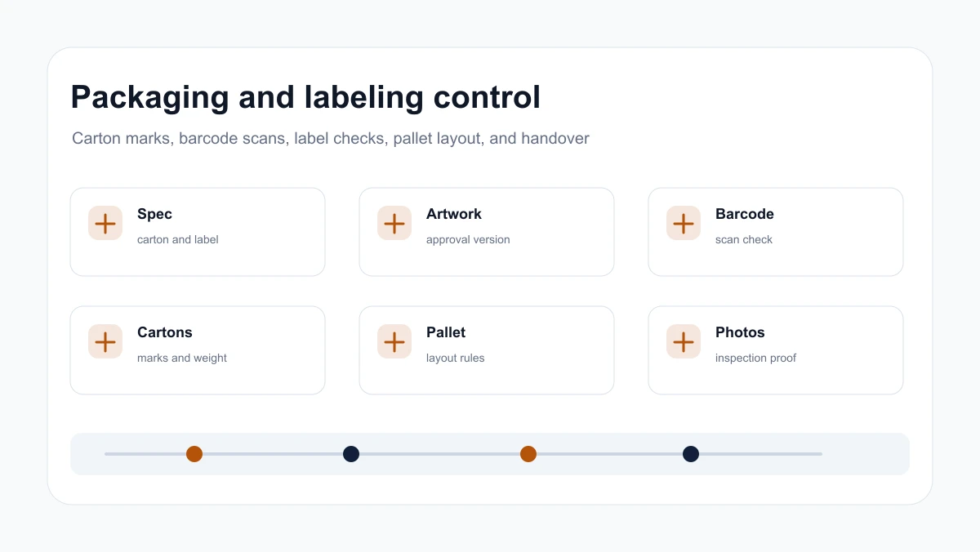Select the Artwork title text
The image size is (980, 552).
click(454, 214)
